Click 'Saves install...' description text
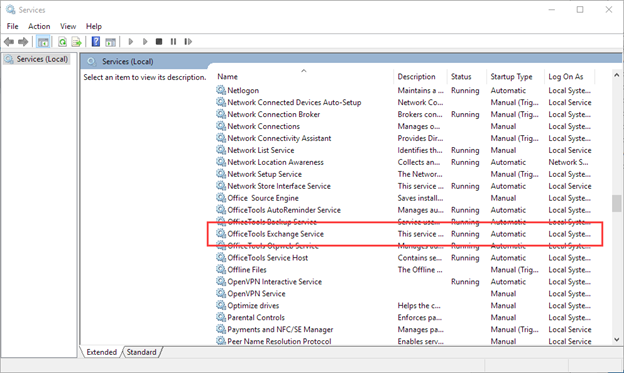Viewport: 624px width, 373px height. pos(420,198)
